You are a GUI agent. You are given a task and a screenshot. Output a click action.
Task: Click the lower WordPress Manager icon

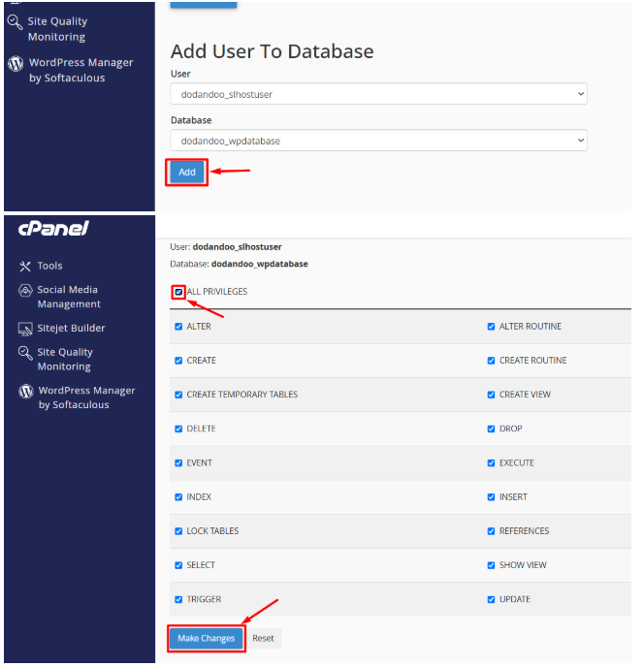pos(26,392)
